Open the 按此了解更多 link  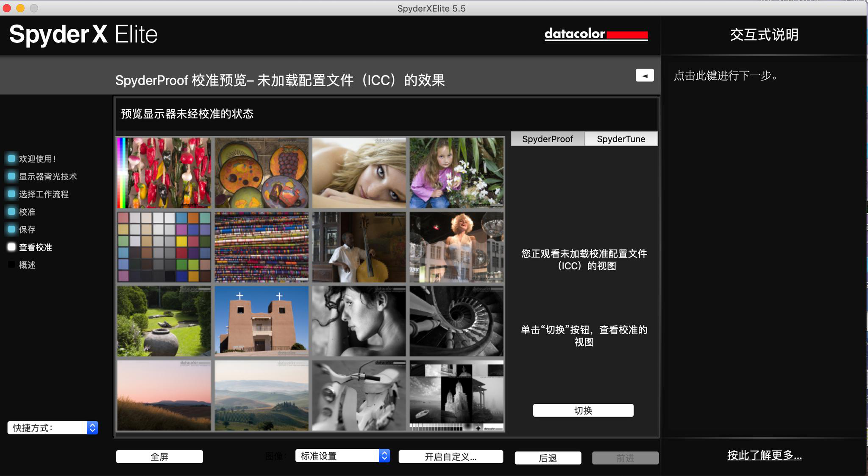click(x=764, y=455)
